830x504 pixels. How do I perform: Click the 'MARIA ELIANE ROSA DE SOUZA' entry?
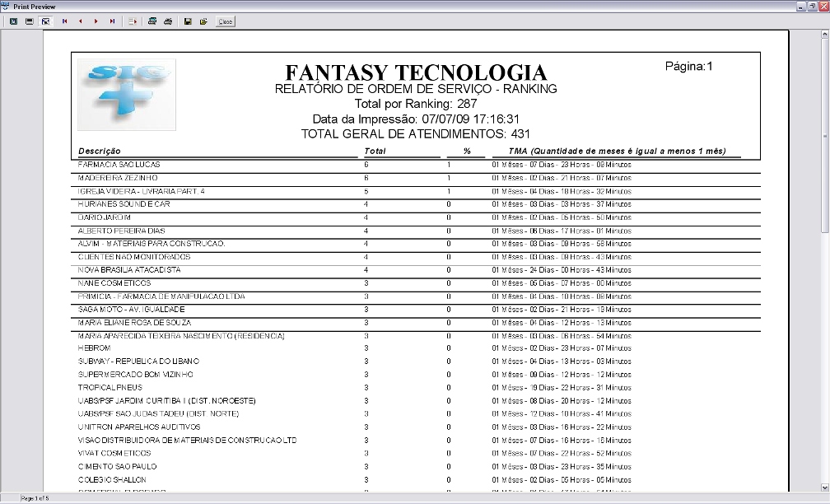pos(134,323)
